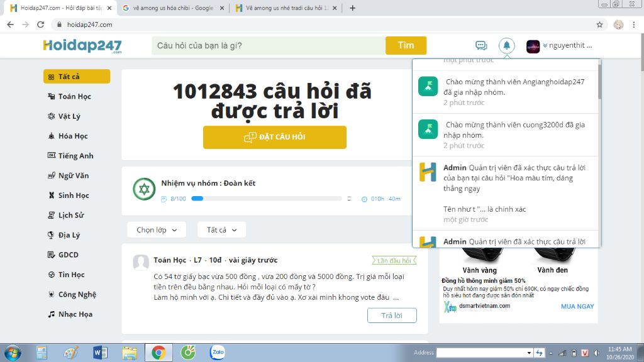The width and height of the screenshot is (644, 362).
Task: Click the ĐẶT CÂU HỎI button
Action: click(x=275, y=137)
